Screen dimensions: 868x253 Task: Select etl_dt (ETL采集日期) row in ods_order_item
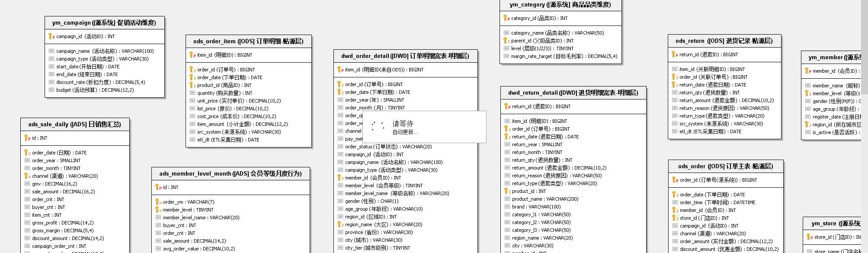tap(249, 140)
